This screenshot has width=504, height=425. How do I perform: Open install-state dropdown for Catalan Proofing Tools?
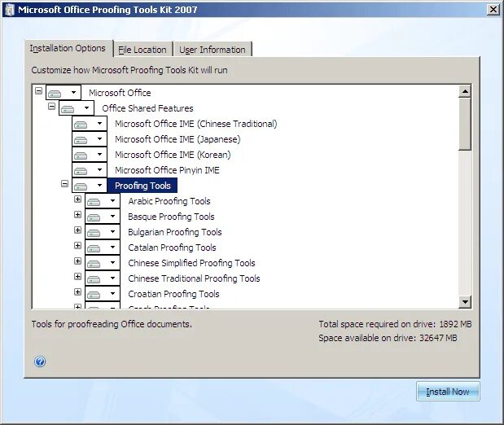point(103,248)
